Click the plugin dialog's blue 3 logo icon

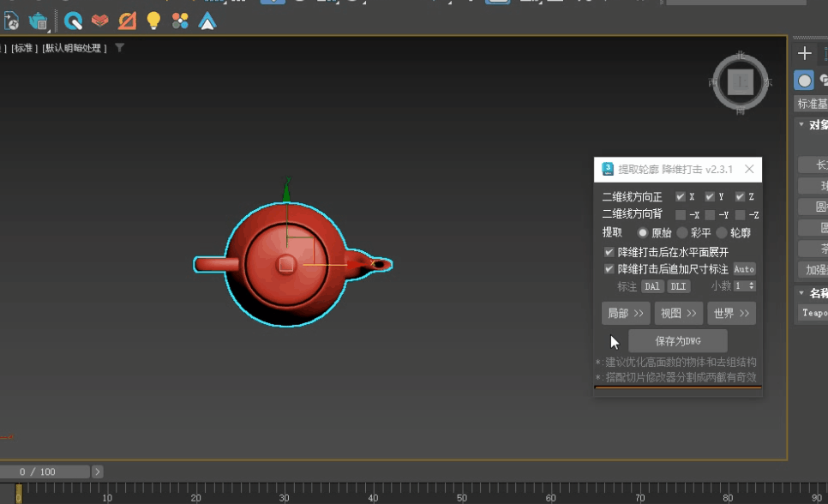pyautogui.click(x=608, y=169)
